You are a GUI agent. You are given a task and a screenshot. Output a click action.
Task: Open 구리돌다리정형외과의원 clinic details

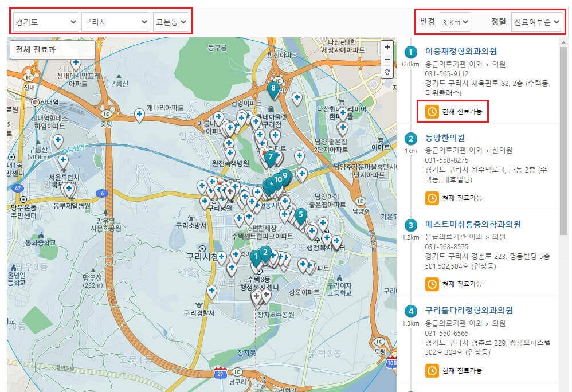469,310
